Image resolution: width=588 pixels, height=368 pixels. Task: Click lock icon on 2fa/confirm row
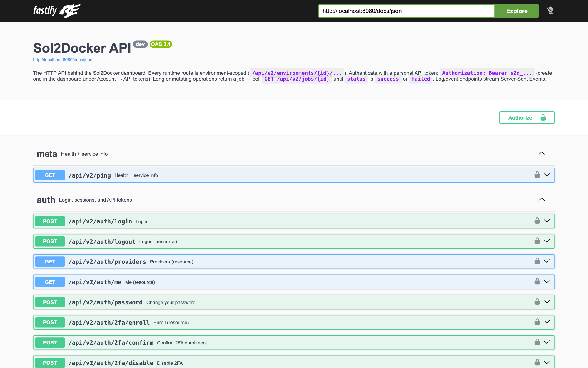(x=537, y=342)
